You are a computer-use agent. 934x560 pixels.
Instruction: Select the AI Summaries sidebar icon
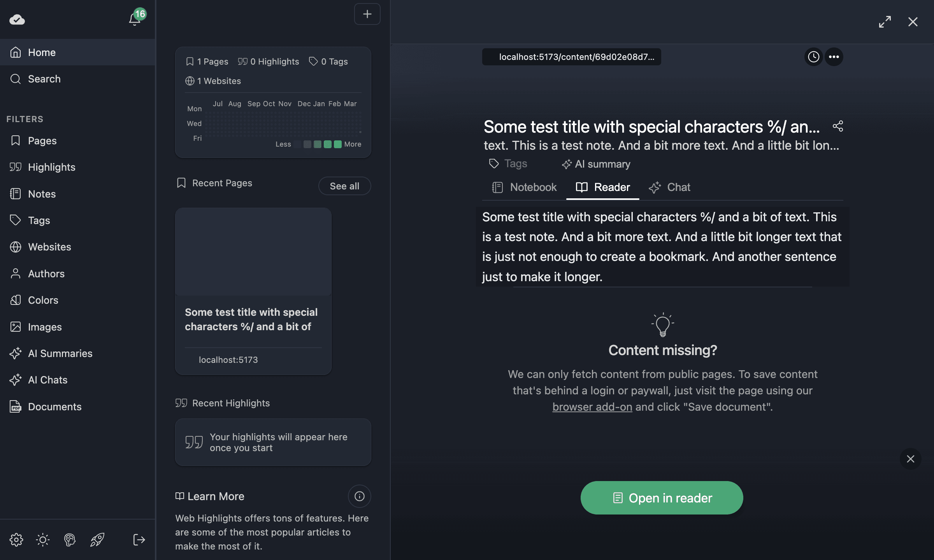pos(16,353)
